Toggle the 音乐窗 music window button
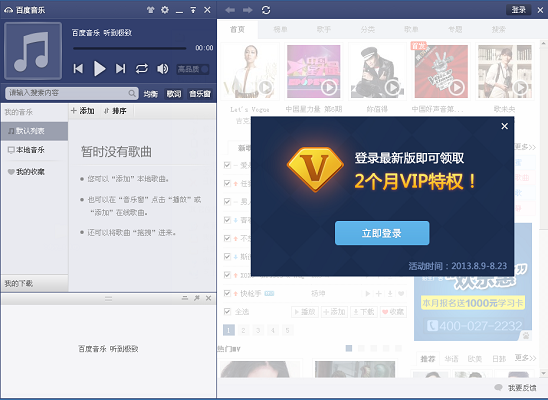The height and width of the screenshot is (400, 548). 200,94
